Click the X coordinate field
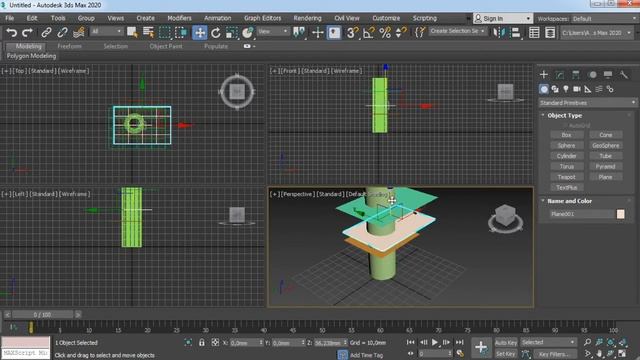This screenshot has width=640, height=360. click(244, 343)
